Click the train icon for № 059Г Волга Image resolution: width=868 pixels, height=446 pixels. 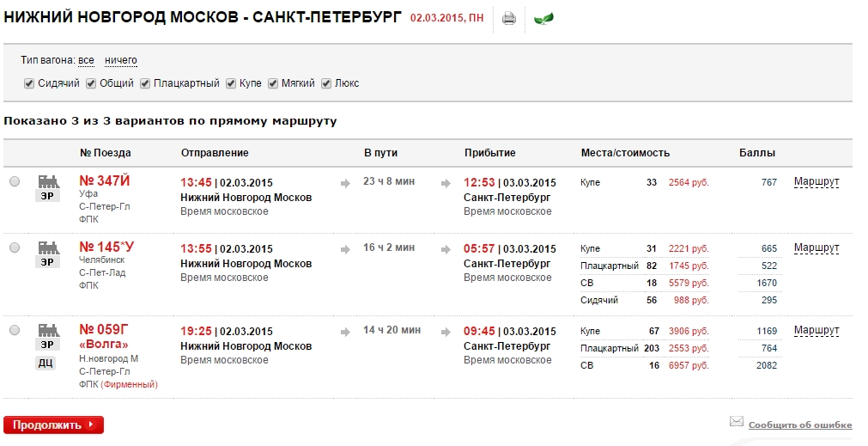(48, 330)
